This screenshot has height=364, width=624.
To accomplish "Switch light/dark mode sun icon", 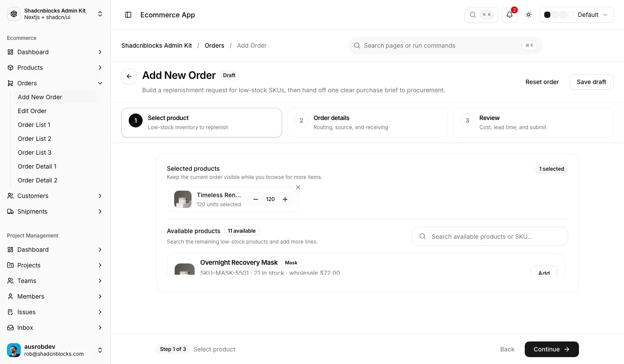I will click(x=529, y=15).
